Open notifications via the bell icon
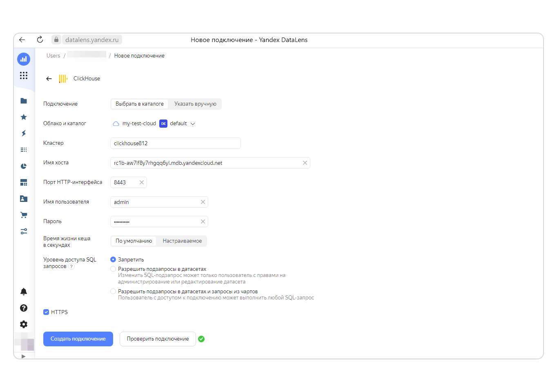Screen dimensions: 557x392 (24, 292)
